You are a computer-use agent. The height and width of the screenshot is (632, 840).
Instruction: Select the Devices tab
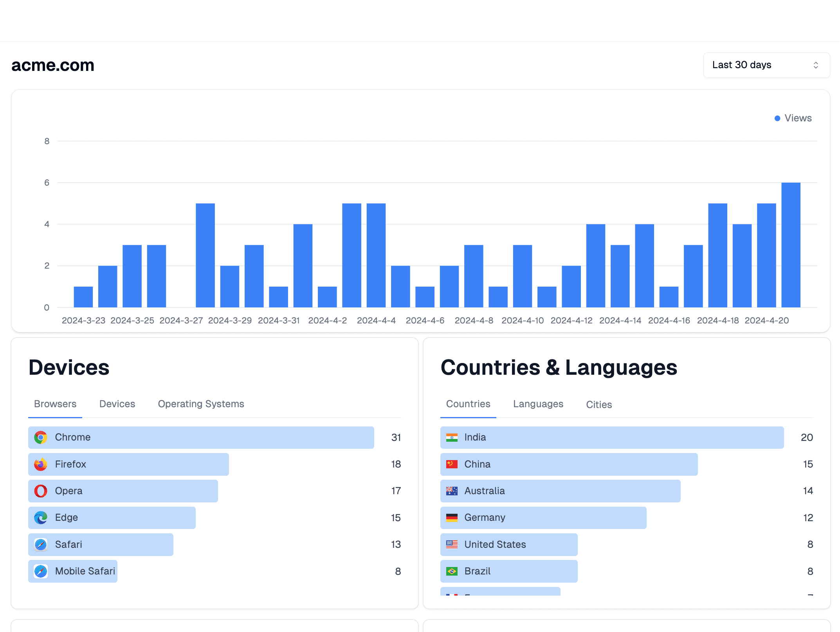point(117,404)
